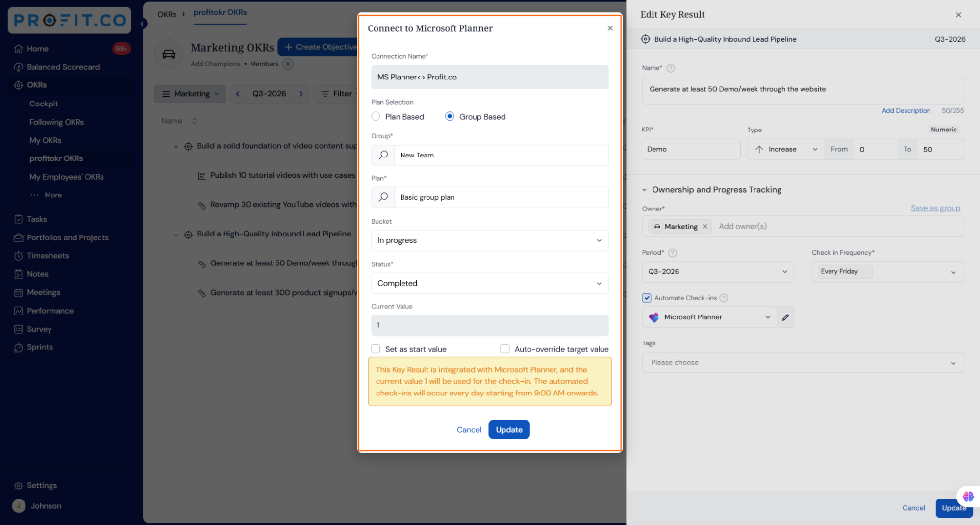Open Home in the sidebar

37,49
